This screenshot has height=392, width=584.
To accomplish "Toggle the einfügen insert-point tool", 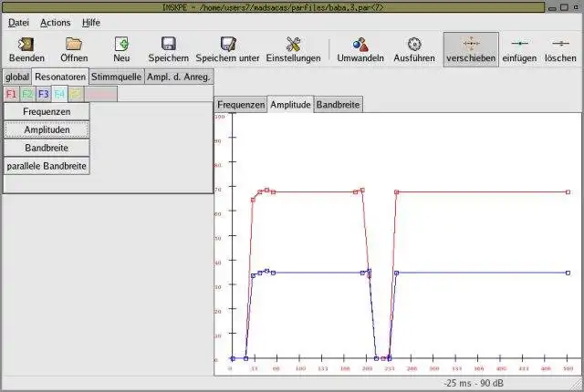I will click(519, 49).
